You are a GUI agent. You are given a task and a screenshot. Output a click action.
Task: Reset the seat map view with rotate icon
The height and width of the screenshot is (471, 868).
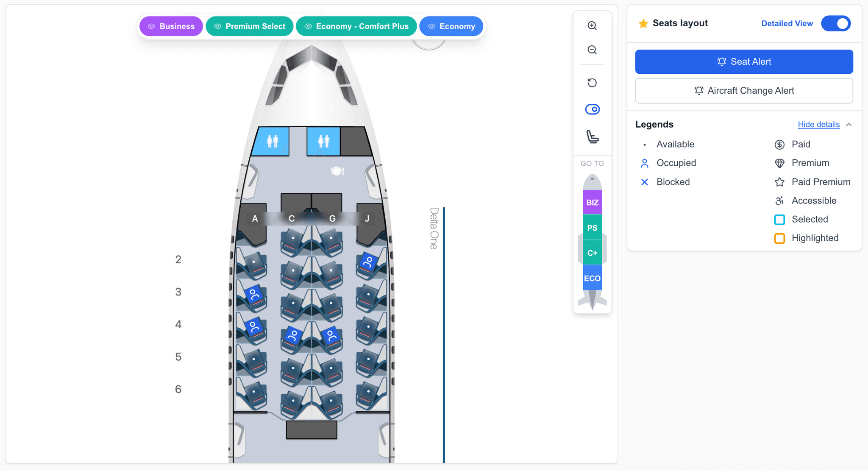coord(592,83)
